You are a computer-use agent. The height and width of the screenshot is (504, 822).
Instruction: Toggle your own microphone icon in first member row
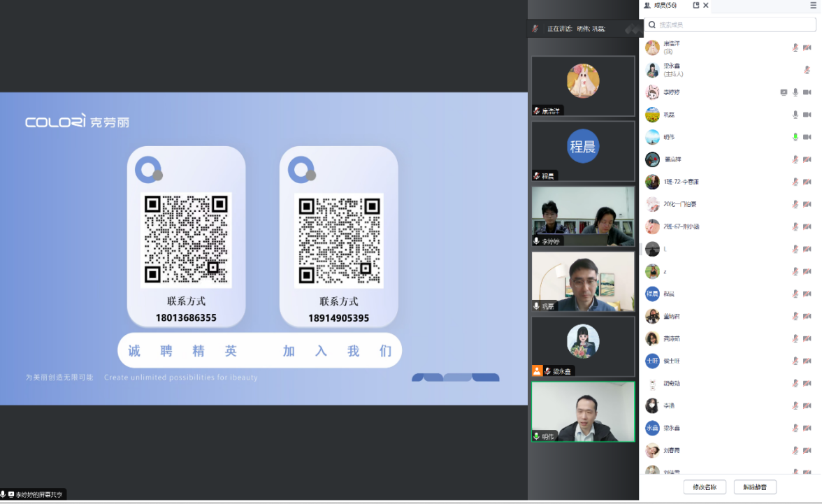click(795, 48)
